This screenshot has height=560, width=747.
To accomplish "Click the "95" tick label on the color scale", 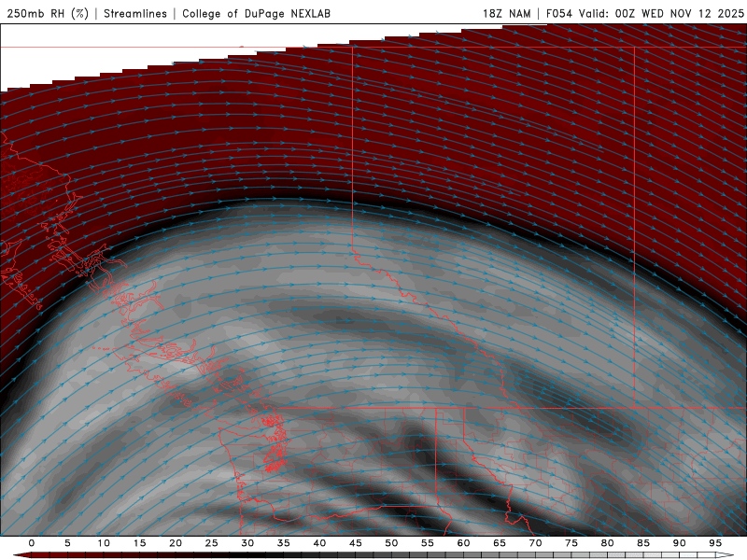I will 715,543.
